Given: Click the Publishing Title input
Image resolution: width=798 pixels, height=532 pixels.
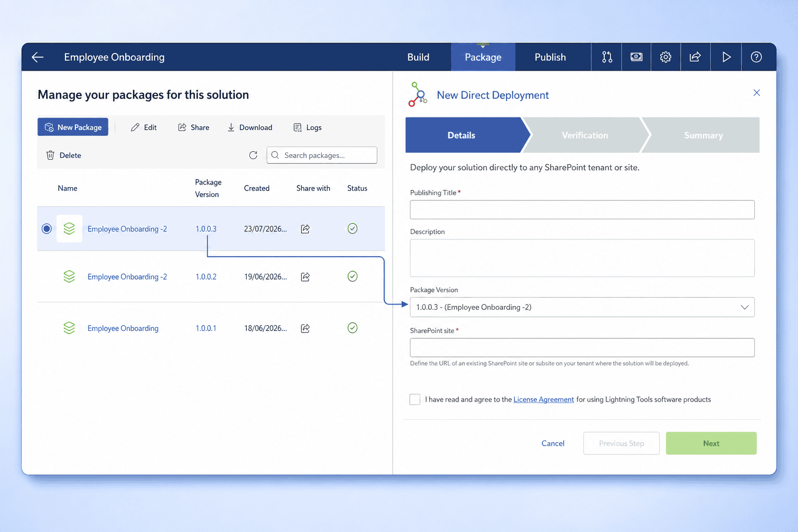Looking at the screenshot, I should (x=582, y=210).
